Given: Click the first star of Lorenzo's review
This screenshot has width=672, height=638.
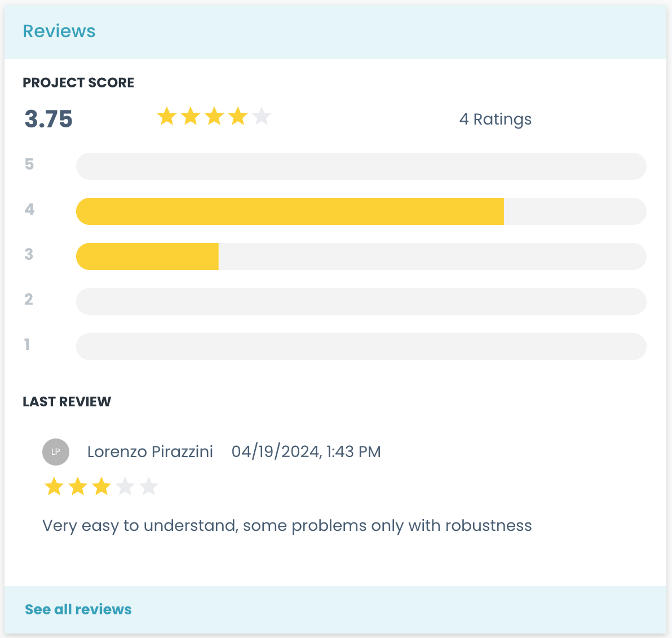Looking at the screenshot, I should click(54, 486).
